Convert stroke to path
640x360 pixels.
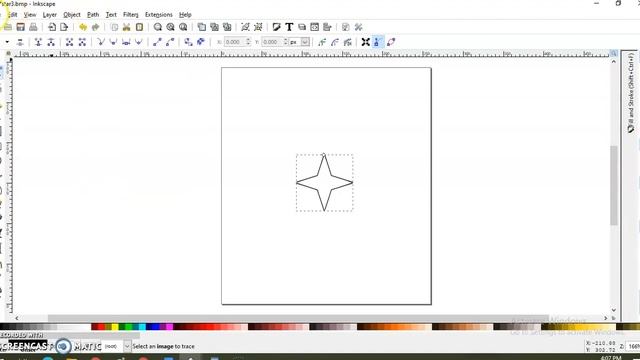tap(201, 42)
